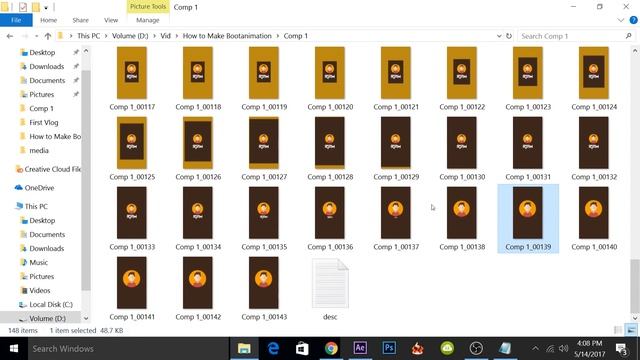Viewport: 640px width, 360px height.
Task: Open Customize Quick Access Toolbar dropdown
Action: 46,7
